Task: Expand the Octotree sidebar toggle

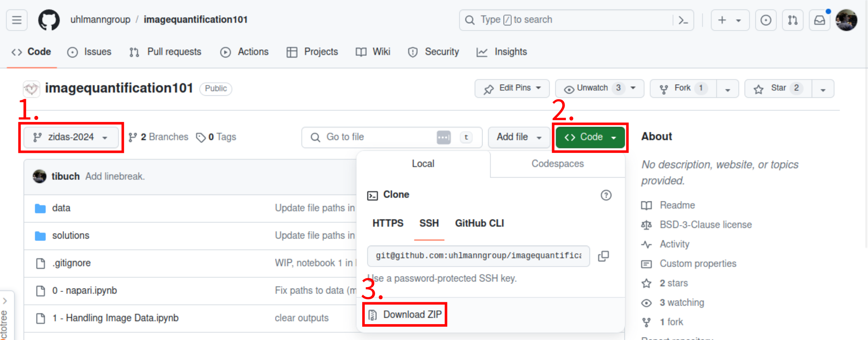Action: click(5, 301)
